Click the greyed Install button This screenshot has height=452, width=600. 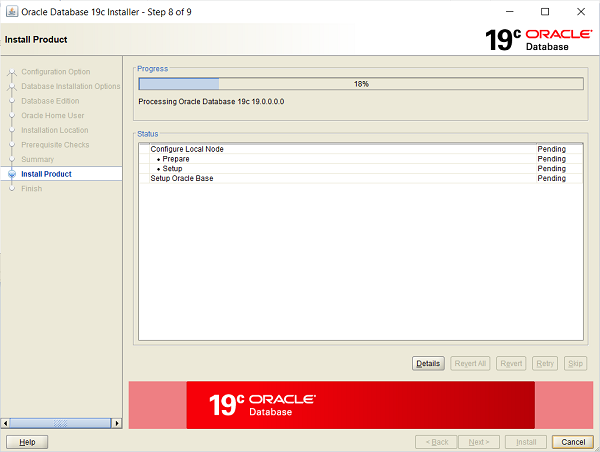click(x=526, y=442)
